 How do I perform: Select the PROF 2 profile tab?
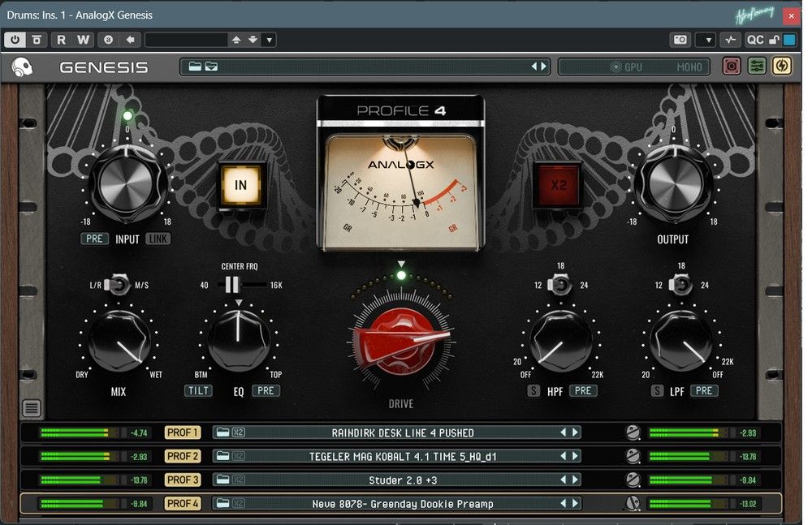click(x=183, y=456)
